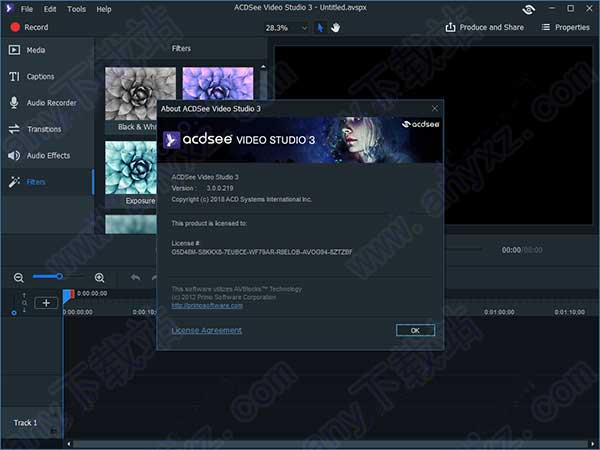This screenshot has width=600, height=450.
Task: Adjust the timeline zoom slider handle
Action: 59,276
